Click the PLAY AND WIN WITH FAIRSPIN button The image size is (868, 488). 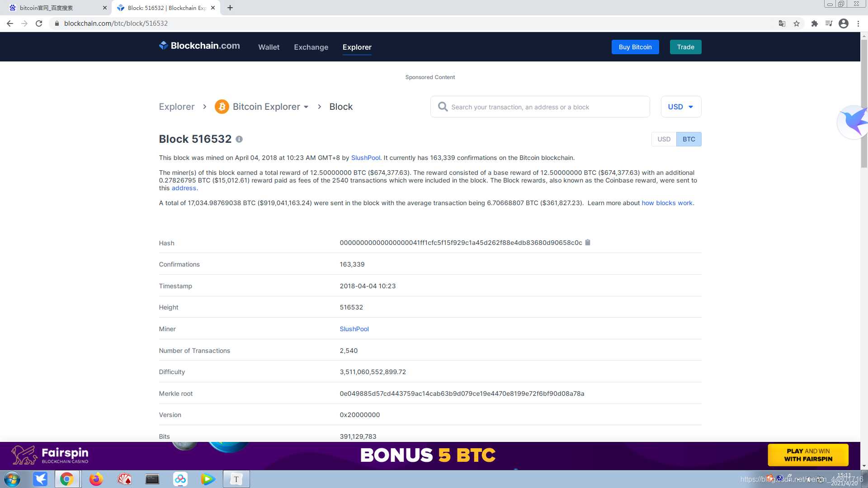[808, 455]
